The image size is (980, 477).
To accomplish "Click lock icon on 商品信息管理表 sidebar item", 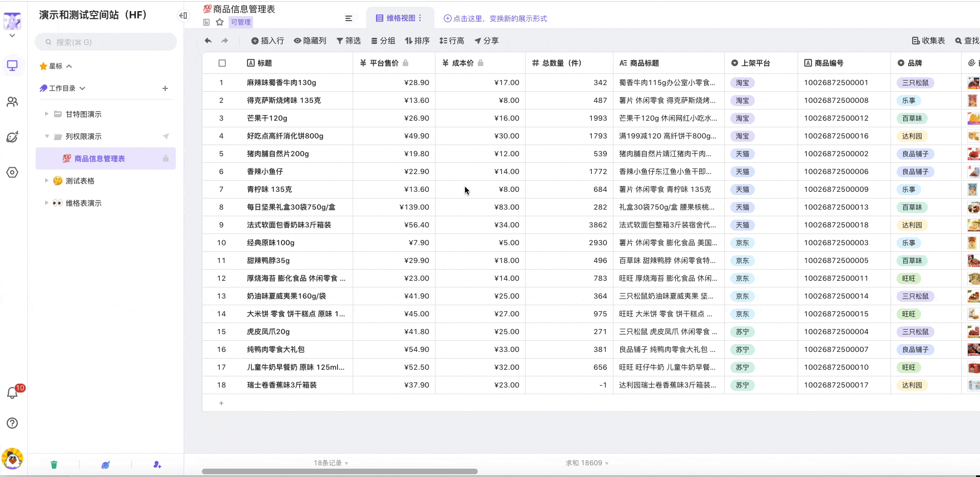I will click(x=166, y=158).
